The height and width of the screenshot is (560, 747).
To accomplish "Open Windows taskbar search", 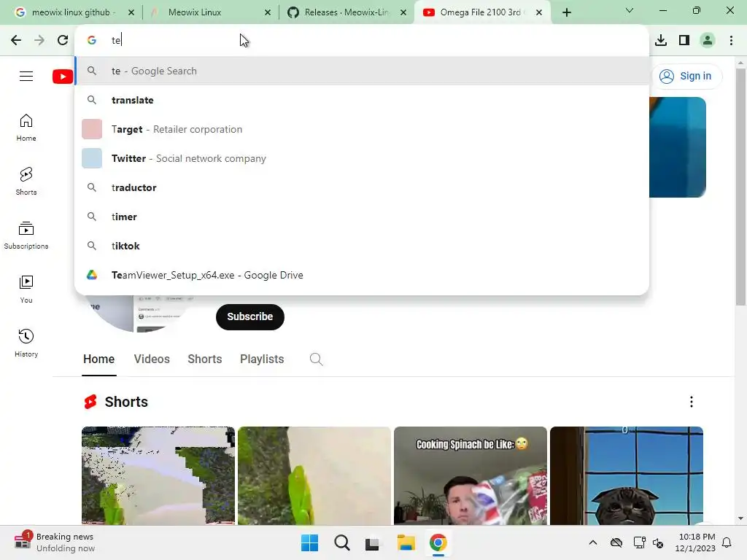I will (x=341, y=542).
